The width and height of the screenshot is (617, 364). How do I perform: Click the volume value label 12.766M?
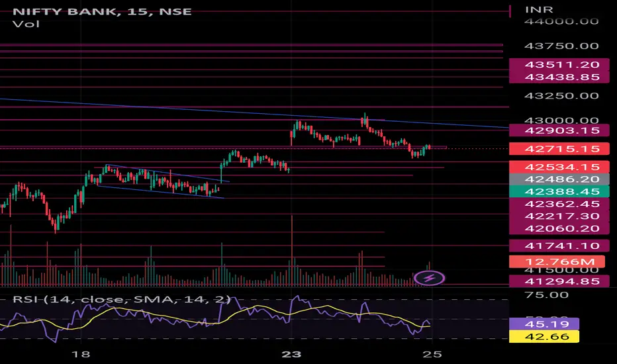click(x=557, y=261)
